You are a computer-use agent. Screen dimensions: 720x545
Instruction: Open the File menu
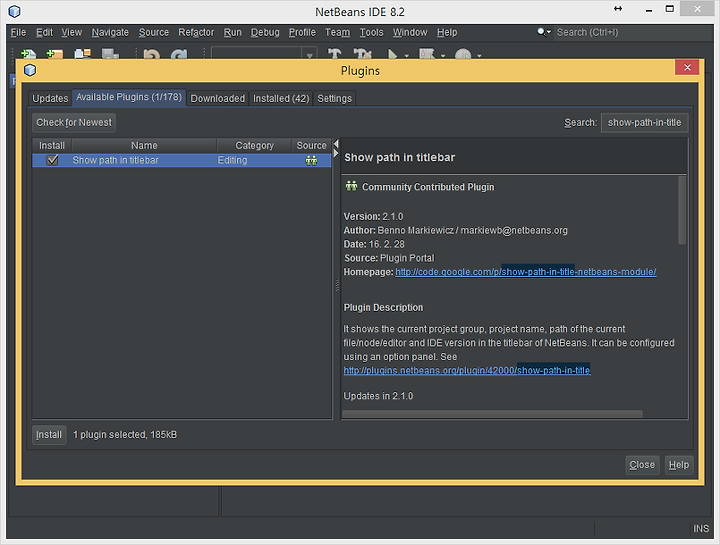tap(18, 33)
